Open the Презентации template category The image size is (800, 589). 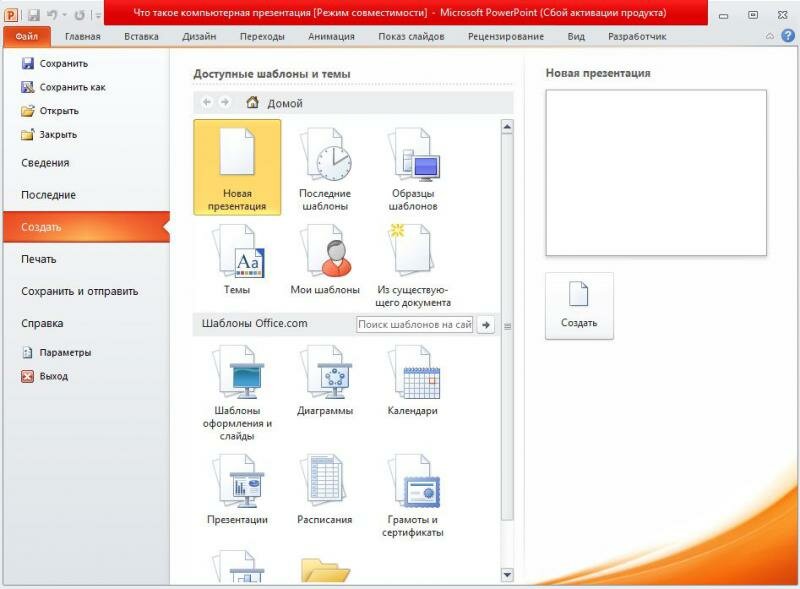coord(237,489)
